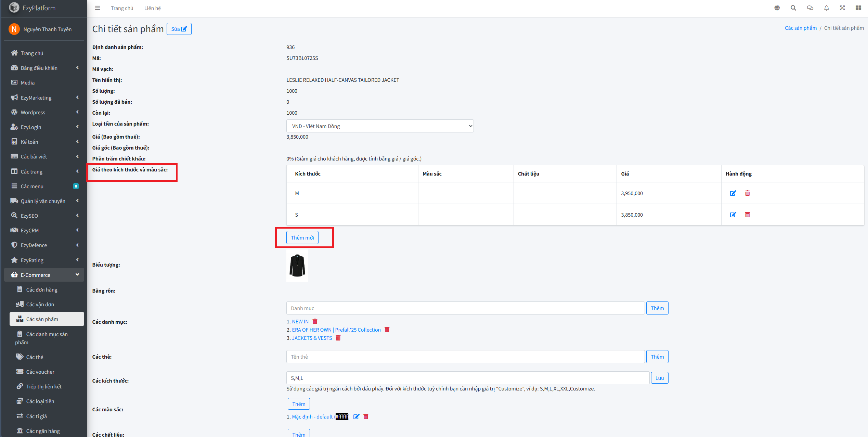Screen dimensions: 868x437
Task: Open the language globe icon
Action: click(x=777, y=8)
